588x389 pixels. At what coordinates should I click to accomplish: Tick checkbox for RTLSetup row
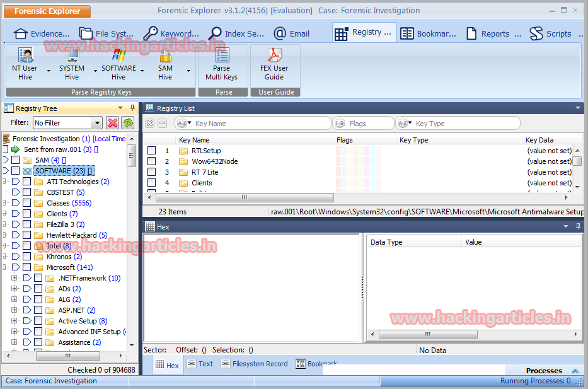151,151
